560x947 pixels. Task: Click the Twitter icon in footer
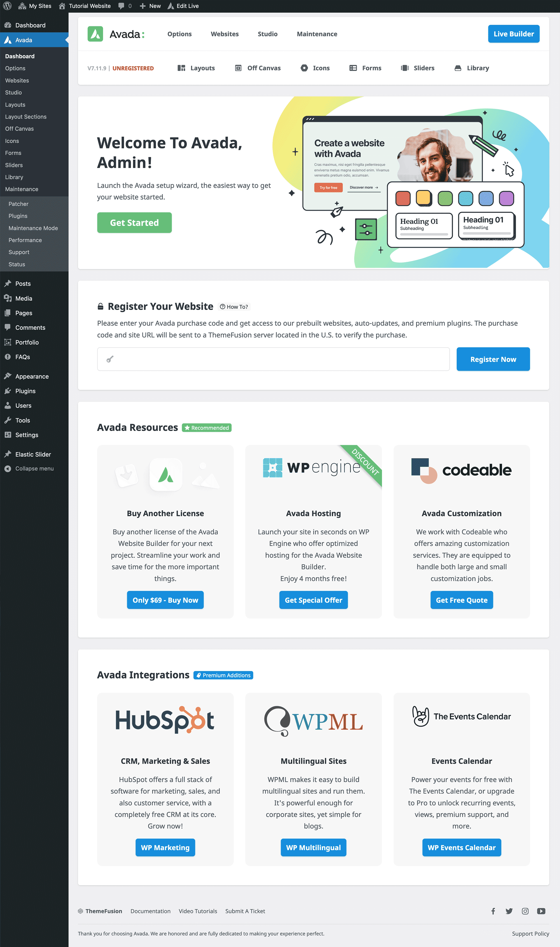click(x=509, y=911)
